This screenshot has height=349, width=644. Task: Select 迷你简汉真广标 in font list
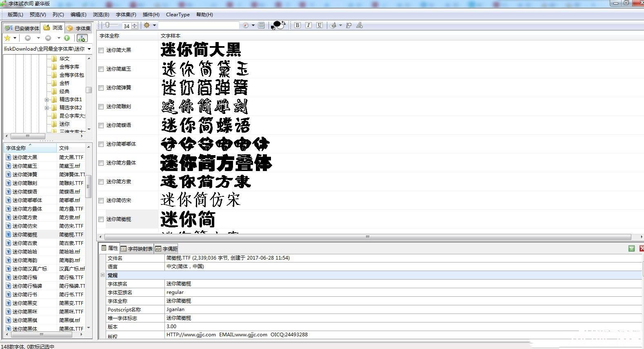tap(30, 269)
